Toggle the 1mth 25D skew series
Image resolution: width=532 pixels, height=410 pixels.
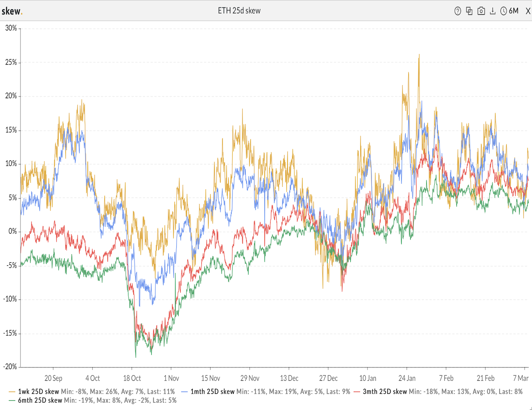tap(212, 391)
